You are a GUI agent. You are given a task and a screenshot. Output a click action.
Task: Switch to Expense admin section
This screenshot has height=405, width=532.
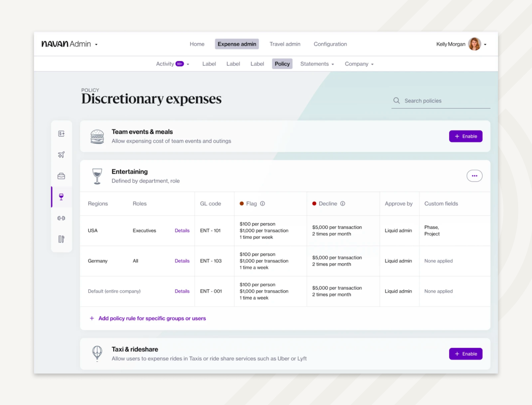pyautogui.click(x=237, y=44)
